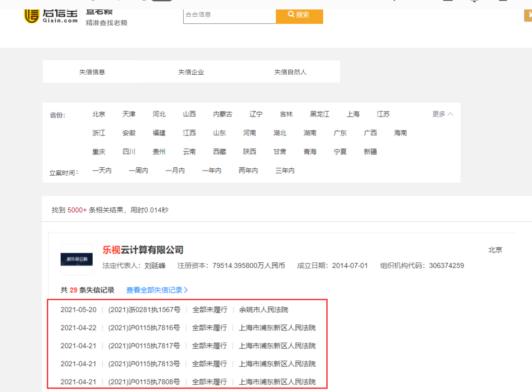Image resolution: width=532 pixels, height=392 pixels.
Task: Filter by province 安徽
Action: [x=129, y=133]
